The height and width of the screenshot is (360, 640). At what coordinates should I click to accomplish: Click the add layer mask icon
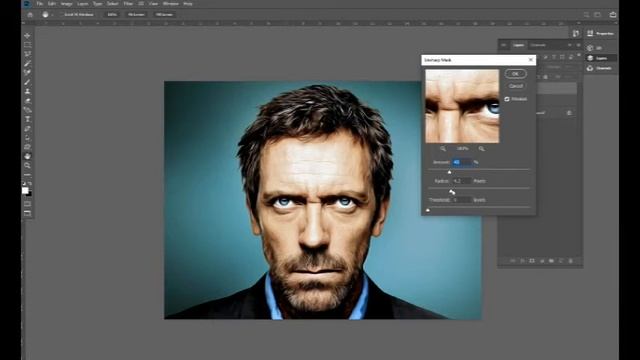(532, 261)
